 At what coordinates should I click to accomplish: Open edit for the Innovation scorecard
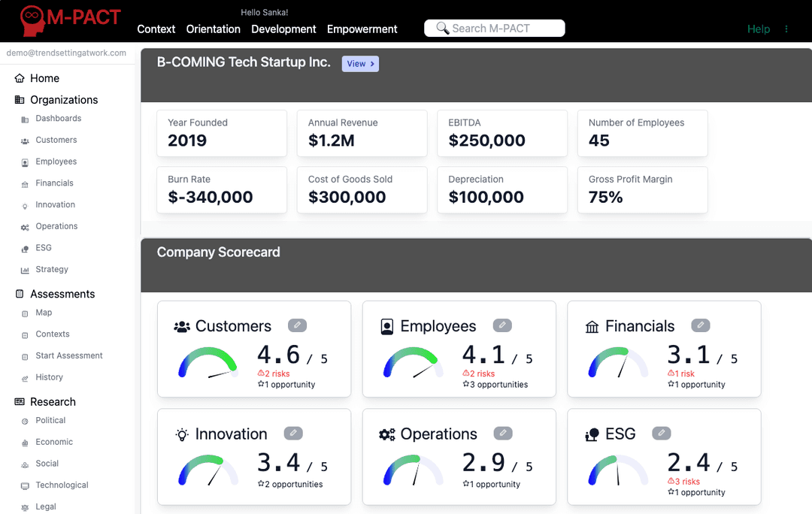(x=293, y=434)
